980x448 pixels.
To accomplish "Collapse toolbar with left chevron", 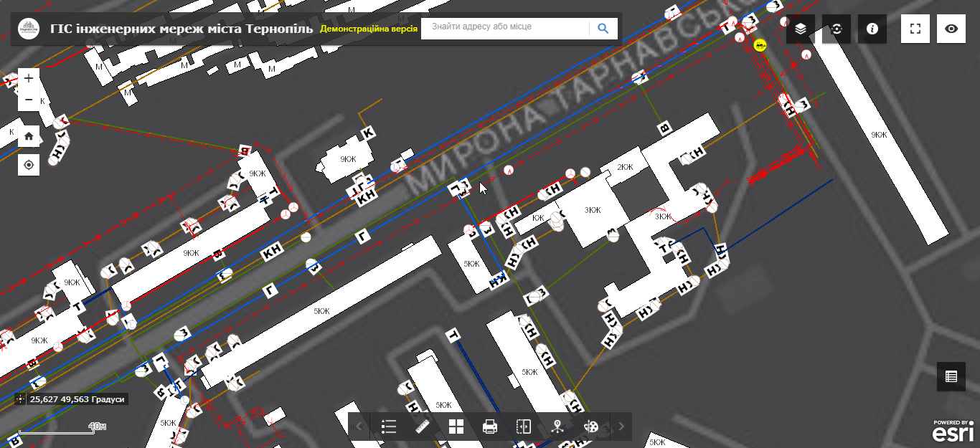I will click(359, 425).
